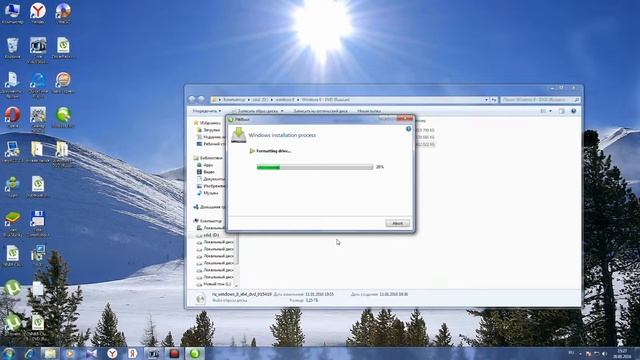Open the Windows Start button
The image size is (640, 360).
(x=9, y=353)
